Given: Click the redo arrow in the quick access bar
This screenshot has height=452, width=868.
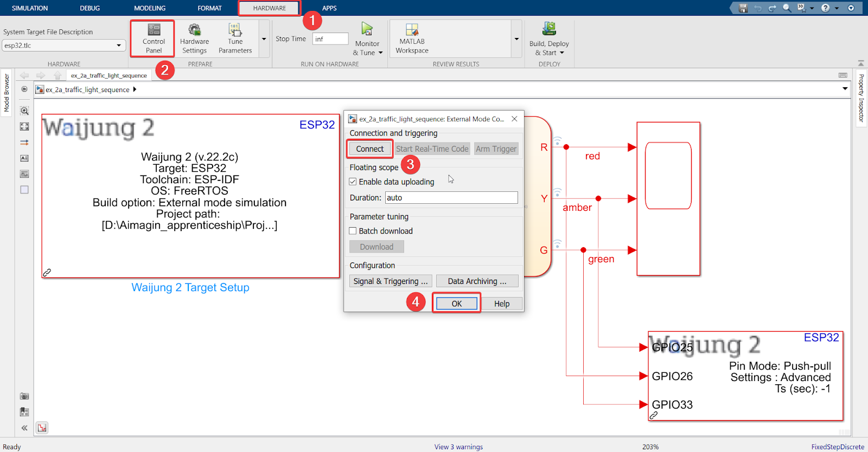Looking at the screenshot, I should 772,8.
